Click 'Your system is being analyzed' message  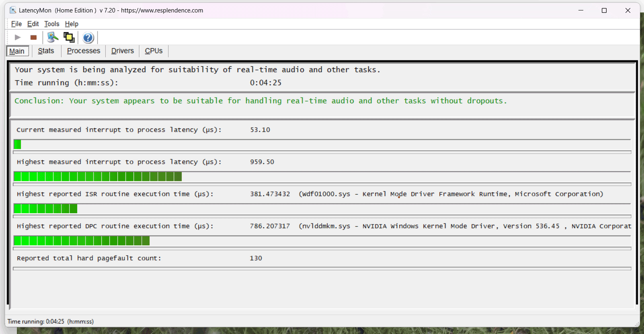tap(197, 70)
